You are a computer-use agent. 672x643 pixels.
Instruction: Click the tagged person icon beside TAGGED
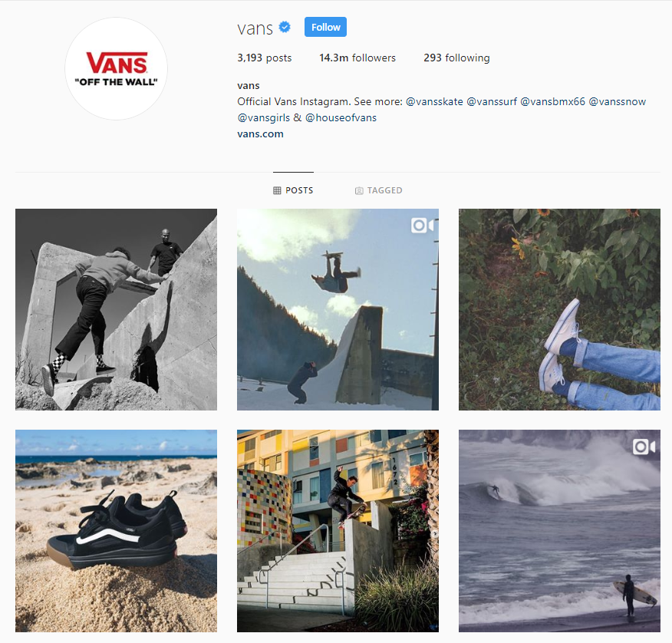pyautogui.click(x=359, y=191)
